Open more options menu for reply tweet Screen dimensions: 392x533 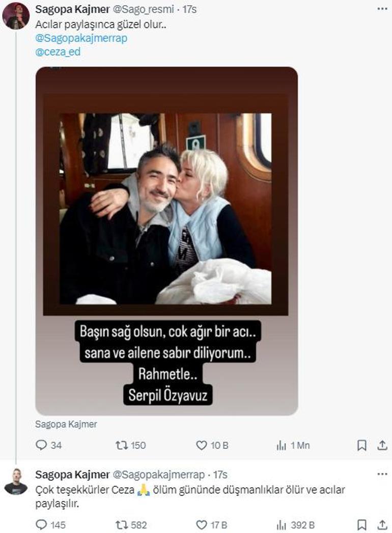382,474
